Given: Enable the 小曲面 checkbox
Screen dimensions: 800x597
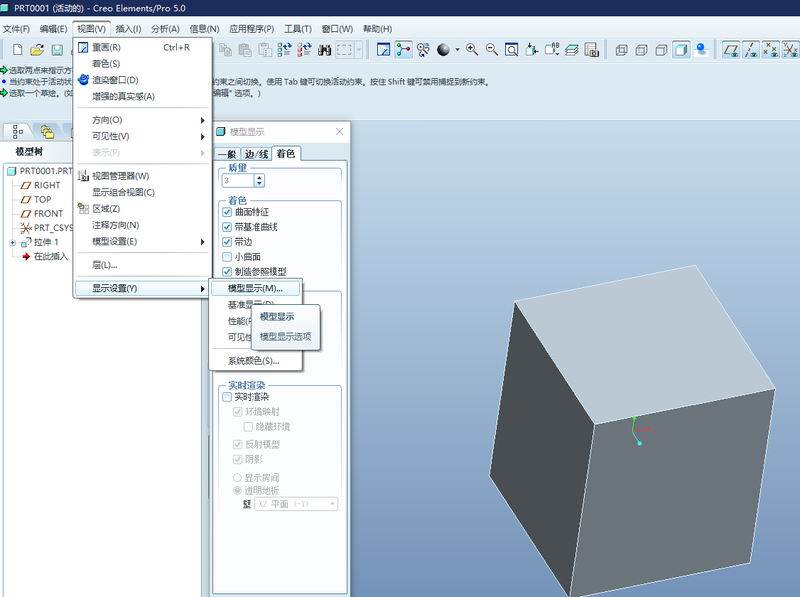Looking at the screenshot, I should tap(227, 256).
